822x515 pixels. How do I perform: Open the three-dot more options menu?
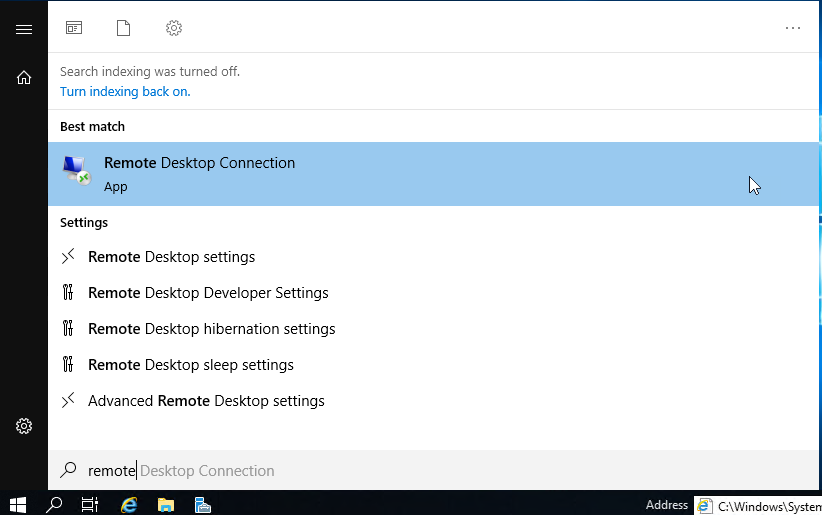coord(793,28)
